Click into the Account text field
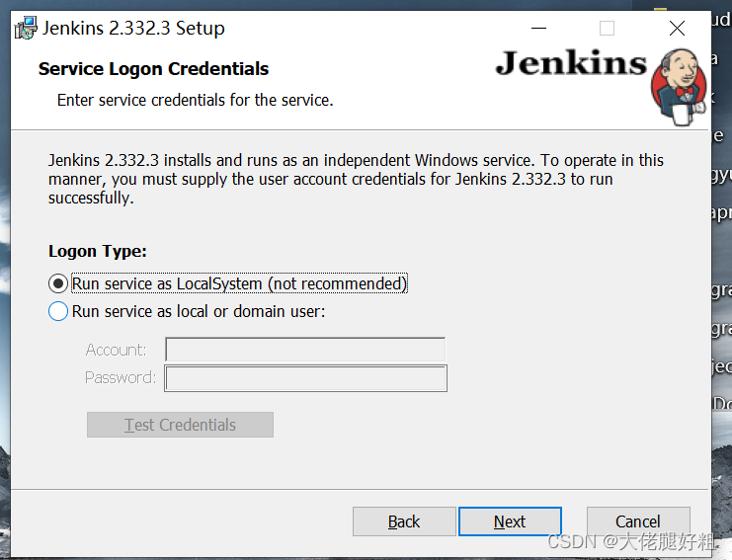The width and height of the screenshot is (732, 560). click(305, 350)
